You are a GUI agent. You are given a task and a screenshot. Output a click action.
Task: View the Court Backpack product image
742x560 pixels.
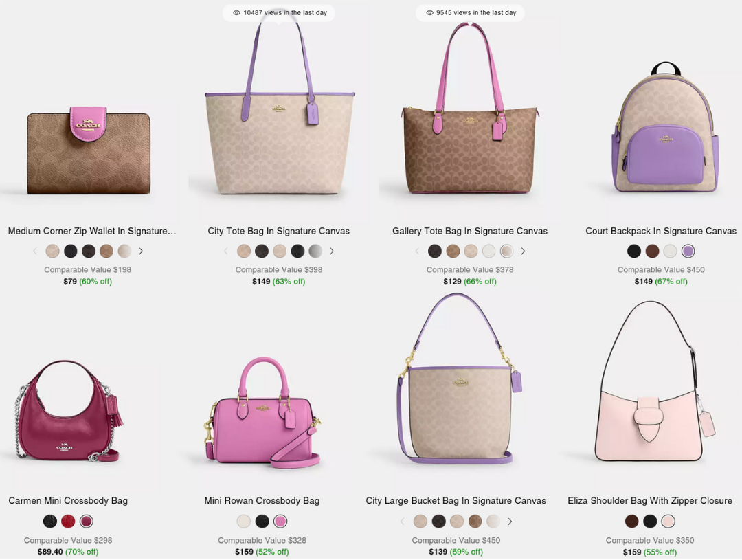pos(665,127)
